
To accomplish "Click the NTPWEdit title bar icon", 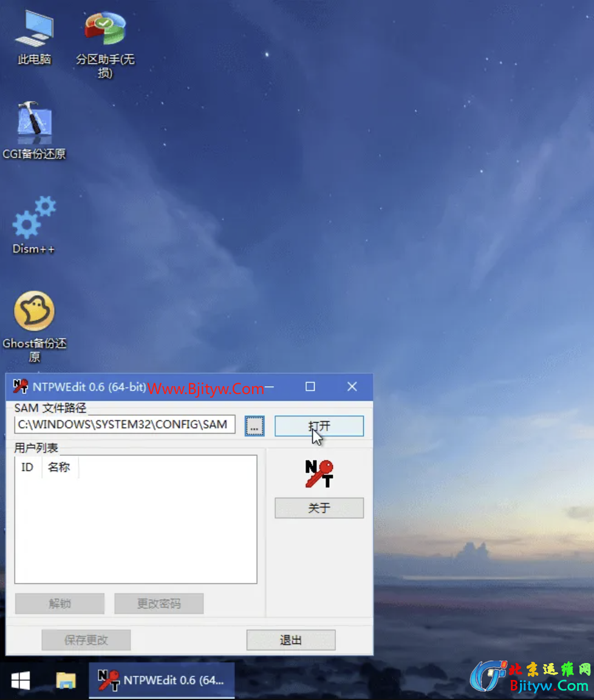I will click(21, 387).
